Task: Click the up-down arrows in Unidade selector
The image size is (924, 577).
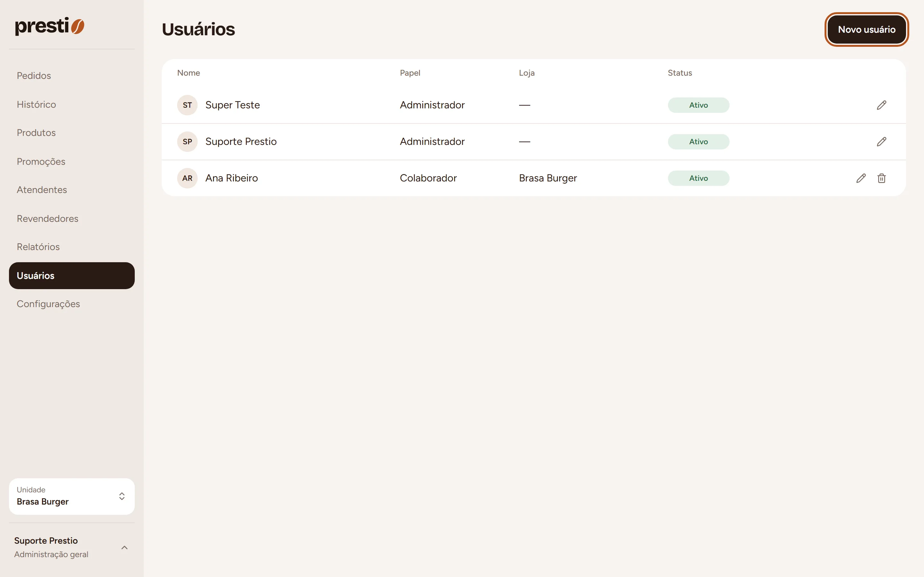Action: [122, 496]
